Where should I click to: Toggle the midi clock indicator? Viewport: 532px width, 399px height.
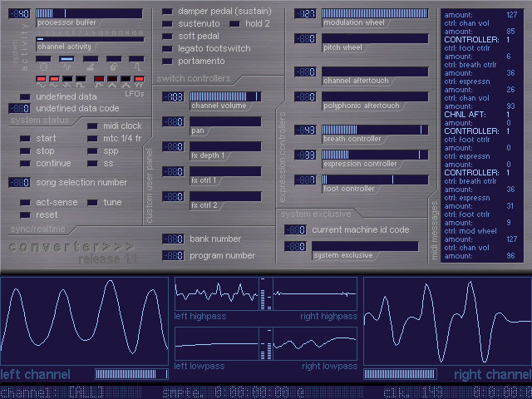click(92, 126)
